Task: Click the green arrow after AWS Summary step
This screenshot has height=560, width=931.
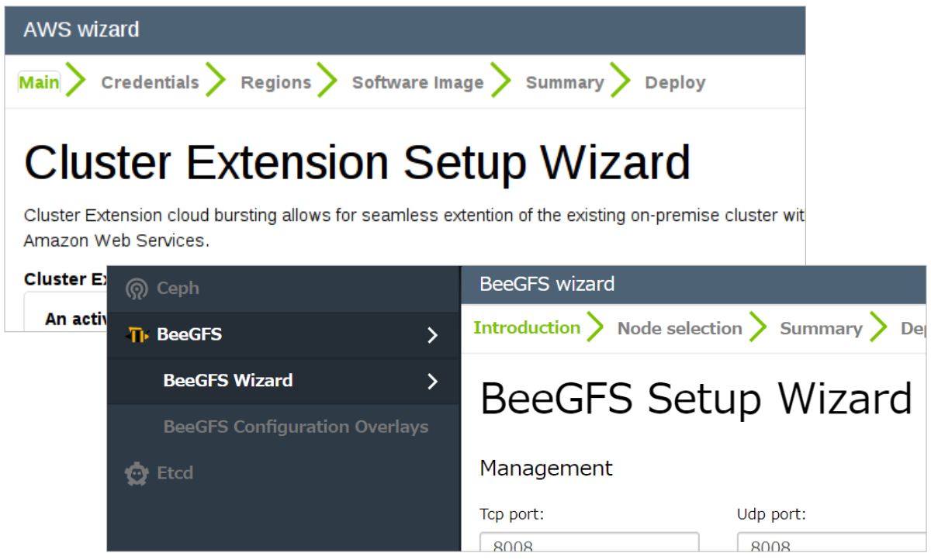Action: (x=621, y=81)
